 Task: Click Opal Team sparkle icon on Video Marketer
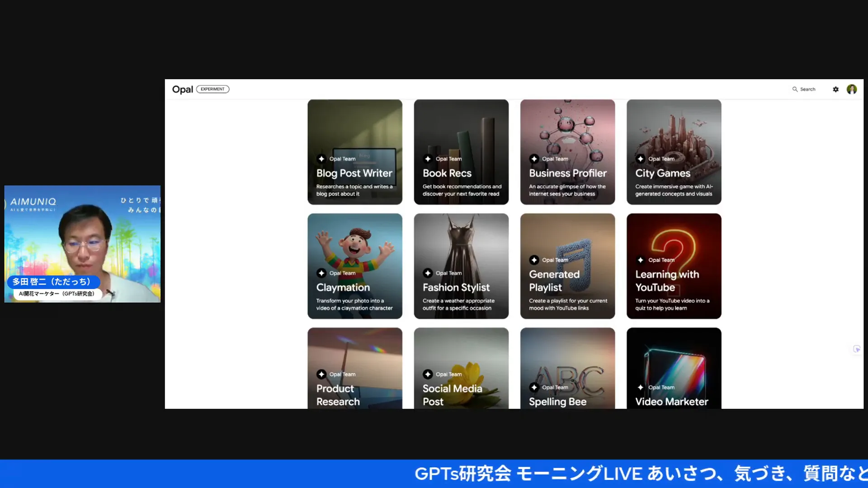[x=640, y=387]
